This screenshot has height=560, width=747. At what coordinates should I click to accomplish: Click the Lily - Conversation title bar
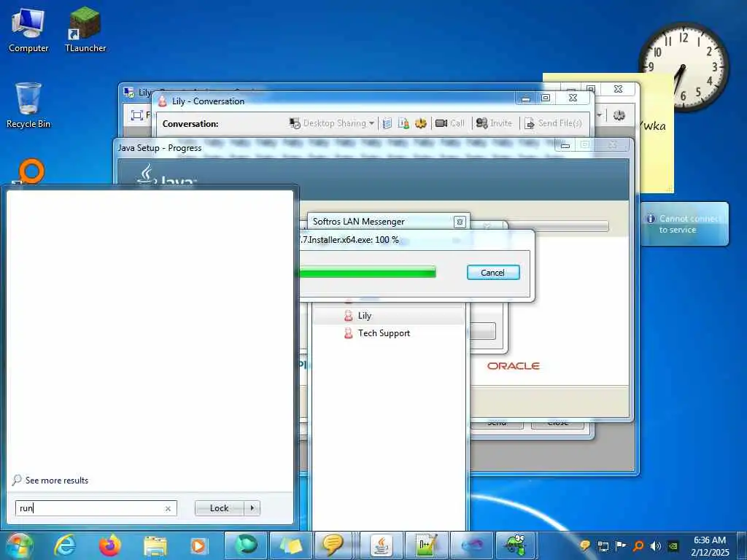coord(333,101)
